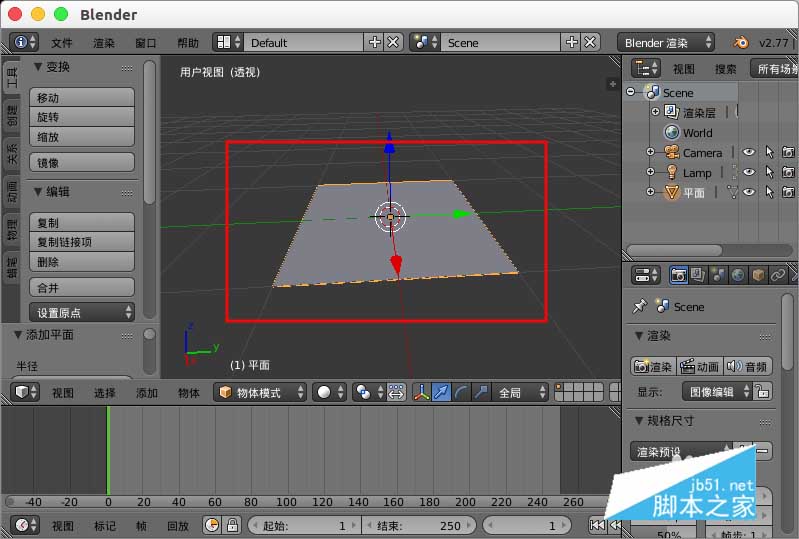Viewport: 799px width, 539px height.
Task: Open the Blender 渲染 engine dropdown
Action: click(665, 42)
